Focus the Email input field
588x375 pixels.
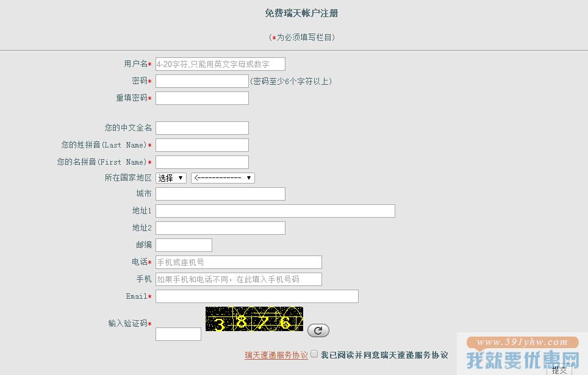[257, 296]
